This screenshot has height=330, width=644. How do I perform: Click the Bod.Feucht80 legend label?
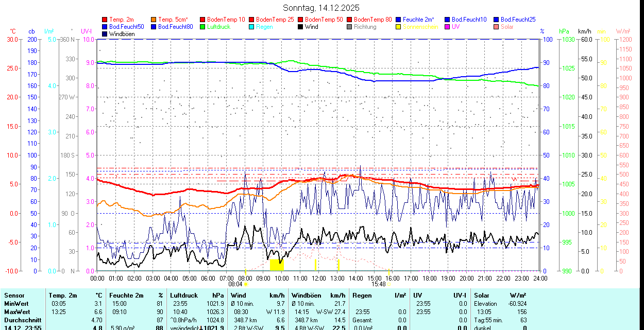pos(175,27)
